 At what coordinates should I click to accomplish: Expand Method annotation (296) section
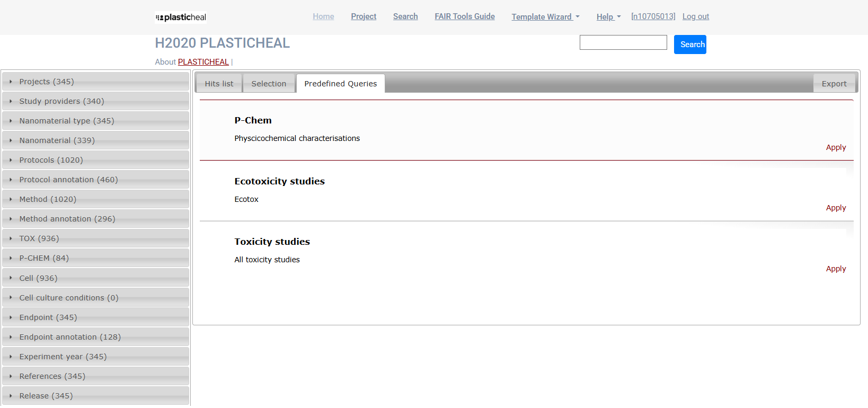[95, 219]
